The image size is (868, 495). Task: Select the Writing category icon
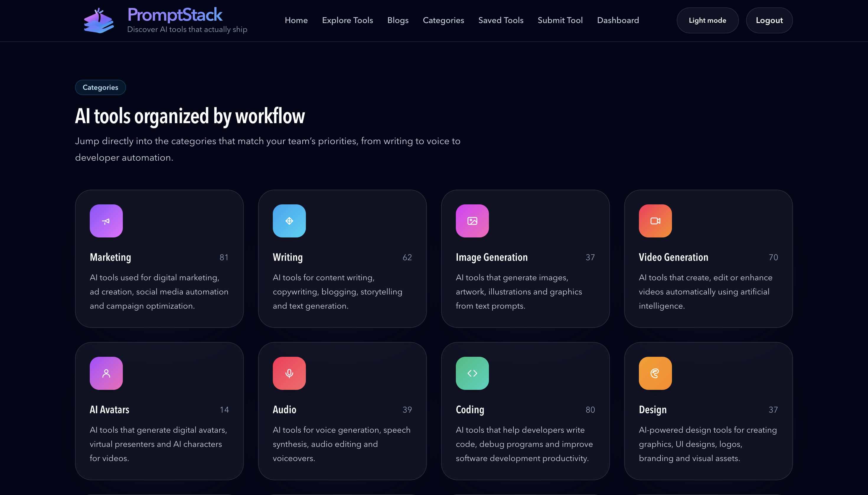point(289,221)
